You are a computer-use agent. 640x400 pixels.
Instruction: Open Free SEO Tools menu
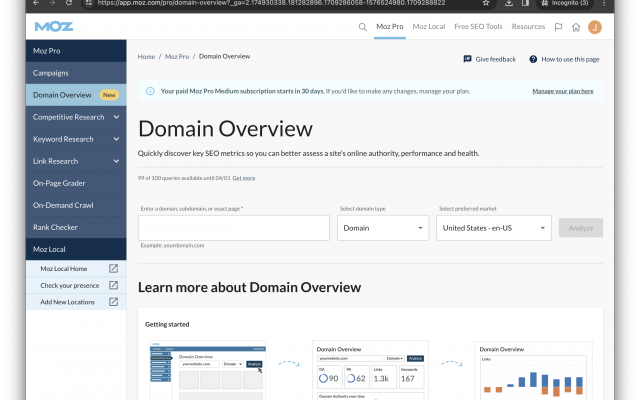tap(478, 27)
